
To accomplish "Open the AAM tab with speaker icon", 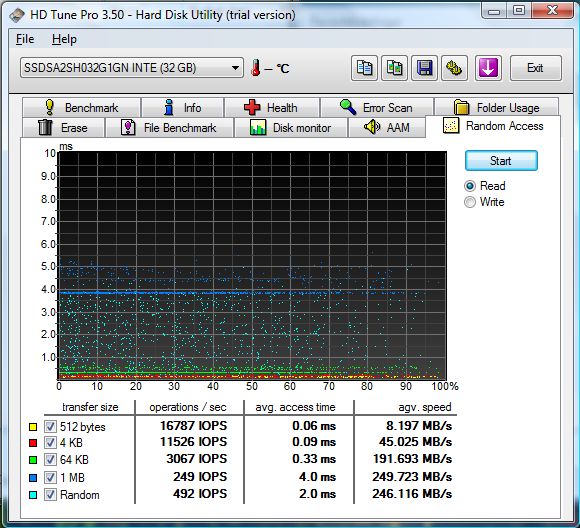I will (387, 128).
